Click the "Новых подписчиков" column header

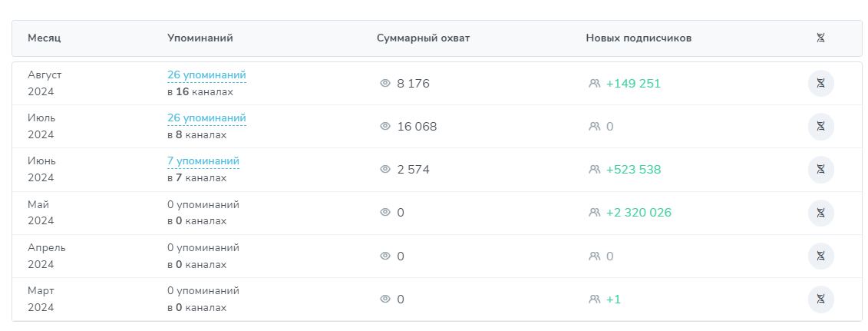click(x=639, y=38)
